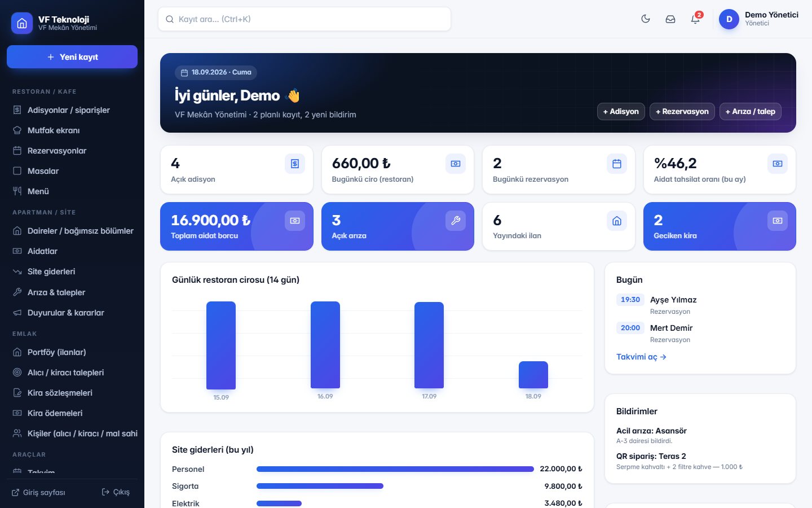Open Aidatlar in the sidebar

(72, 251)
